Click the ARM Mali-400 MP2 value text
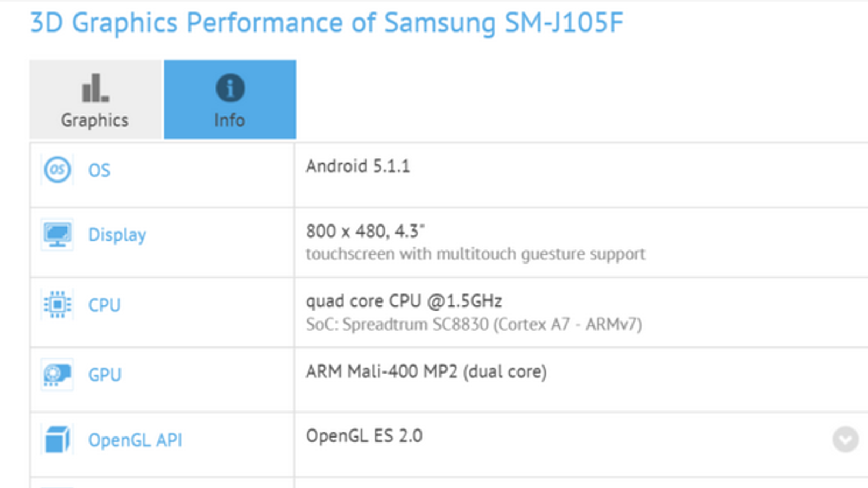The width and height of the screenshot is (868, 488). [x=426, y=371]
